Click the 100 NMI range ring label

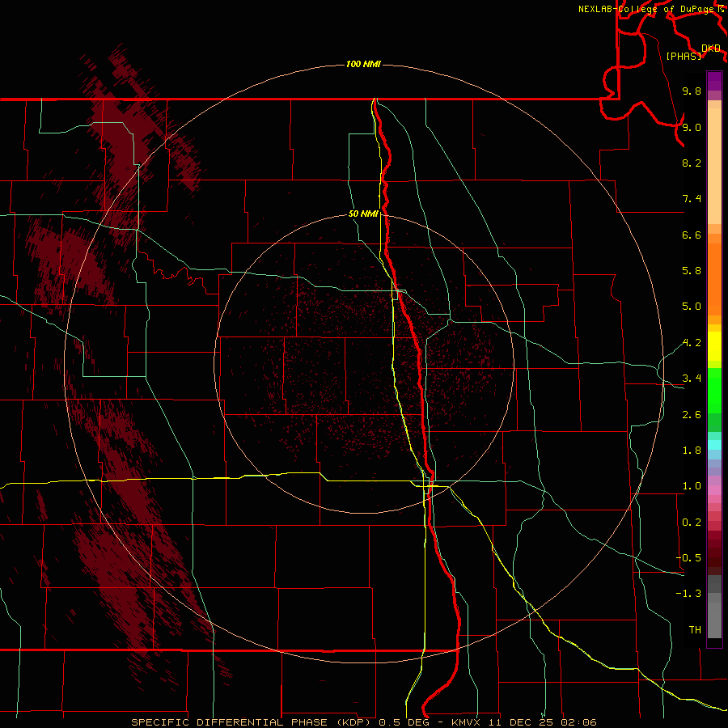363,64
